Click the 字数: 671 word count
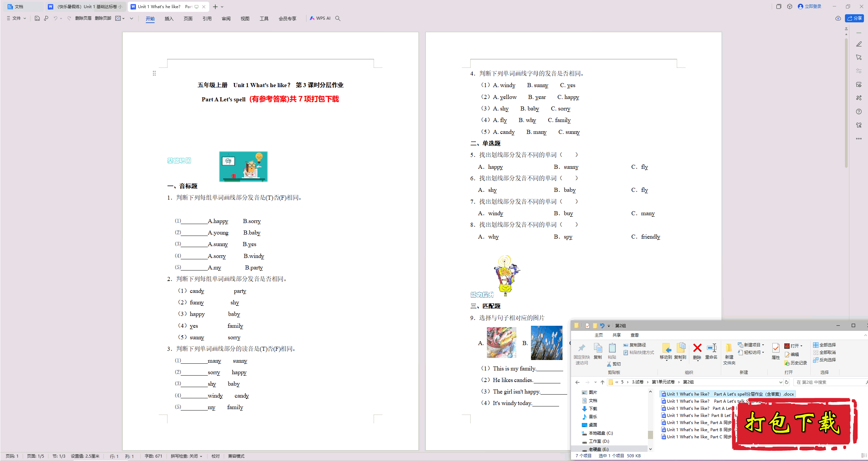This screenshot has width=868, height=461. (x=153, y=456)
